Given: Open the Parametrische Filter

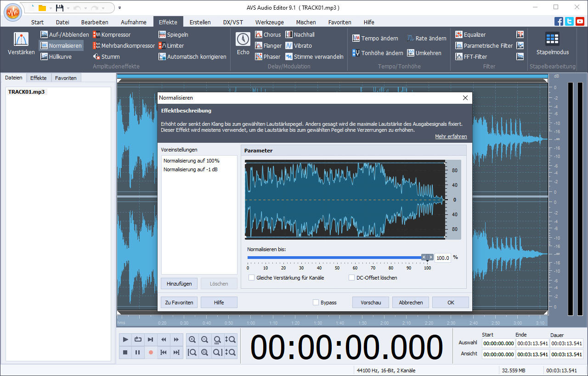Looking at the screenshot, I should [x=484, y=45].
